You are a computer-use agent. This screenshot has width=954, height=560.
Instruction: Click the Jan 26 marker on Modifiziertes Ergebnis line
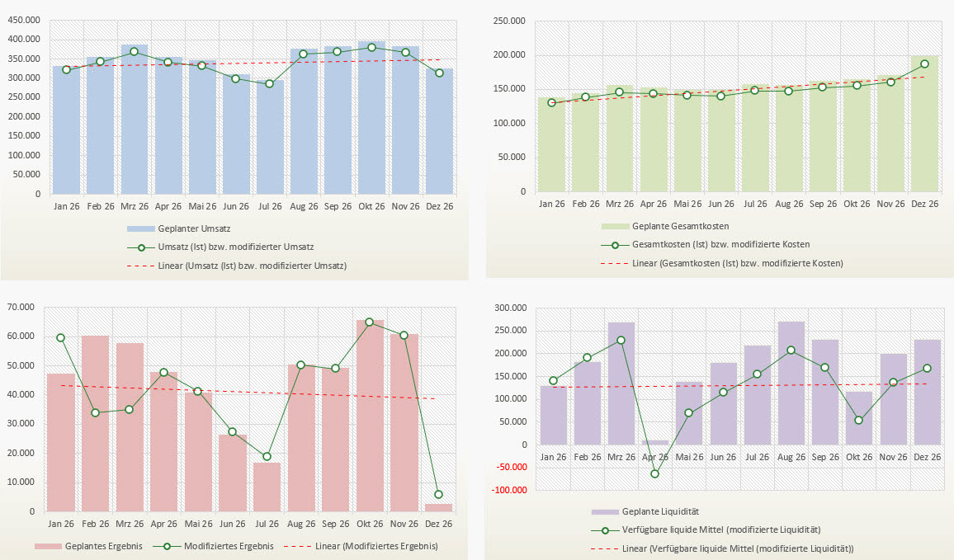coord(61,337)
